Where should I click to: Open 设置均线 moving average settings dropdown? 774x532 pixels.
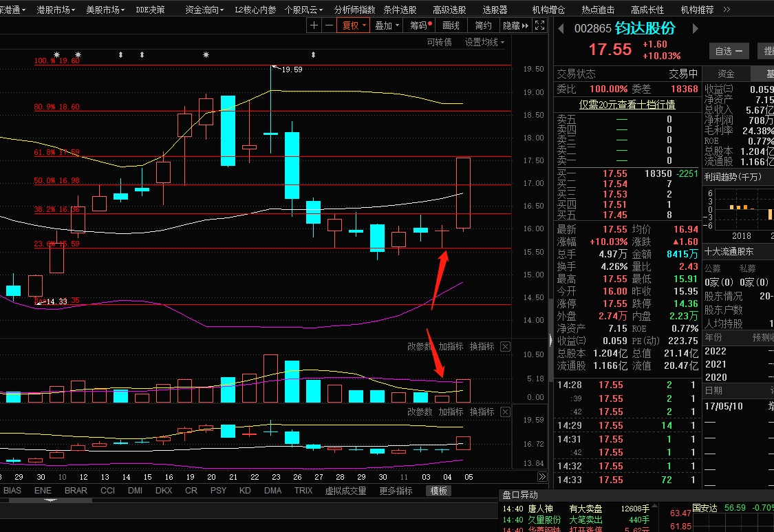484,43
